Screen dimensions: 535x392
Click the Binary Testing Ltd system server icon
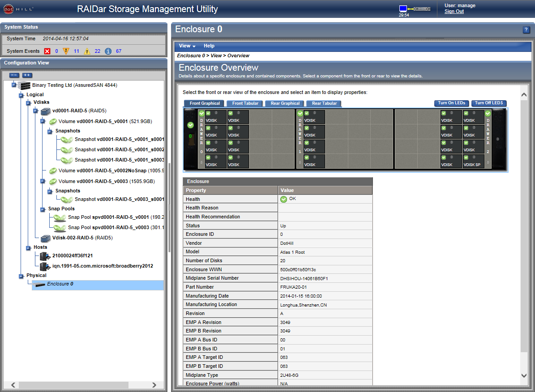coord(24,85)
